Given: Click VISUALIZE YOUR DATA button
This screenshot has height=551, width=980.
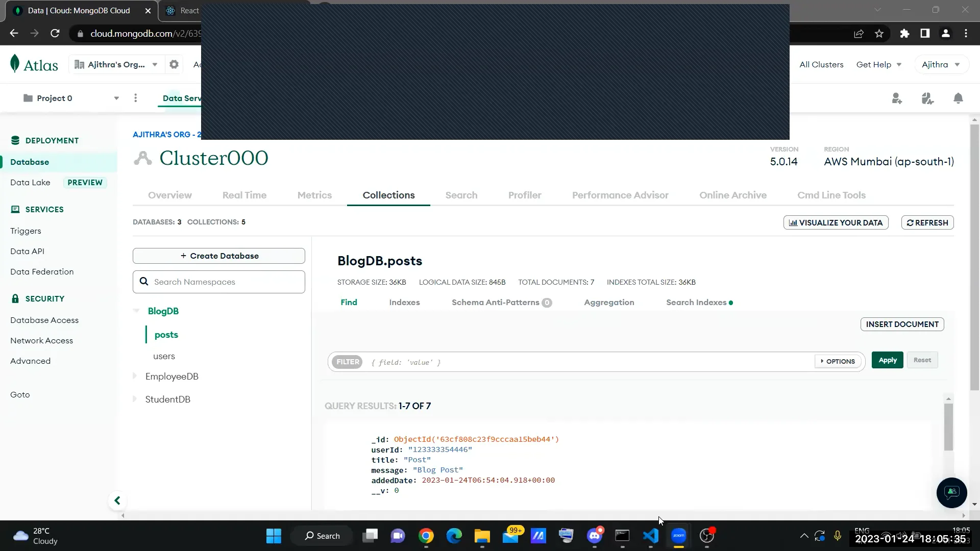Looking at the screenshot, I should [836, 222].
